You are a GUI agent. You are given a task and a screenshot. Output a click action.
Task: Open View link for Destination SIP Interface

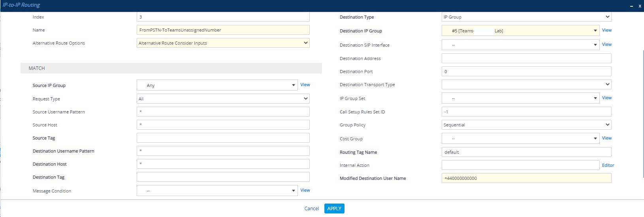point(606,45)
